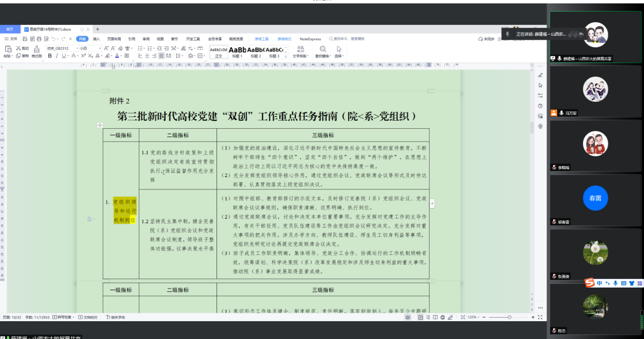Click the Format Painter (格式刷) icon
The height and width of the screenshot is (339, 644).
tap(37, 49)
